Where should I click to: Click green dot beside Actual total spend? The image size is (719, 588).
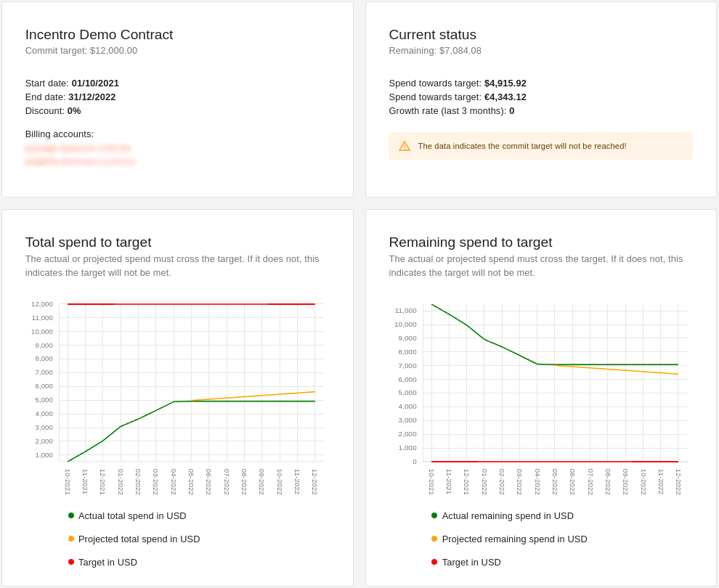coord(71,515)
